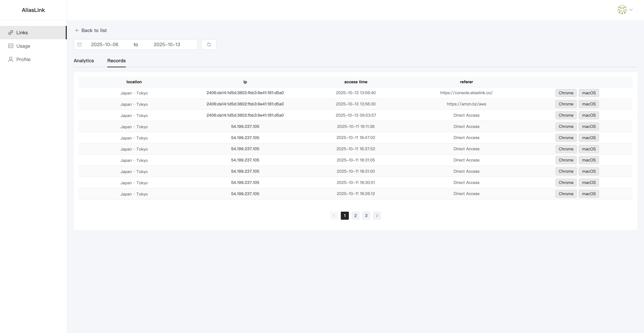
Task: Open the start date 2025-10-06 picker
Action: coord(104,44)
